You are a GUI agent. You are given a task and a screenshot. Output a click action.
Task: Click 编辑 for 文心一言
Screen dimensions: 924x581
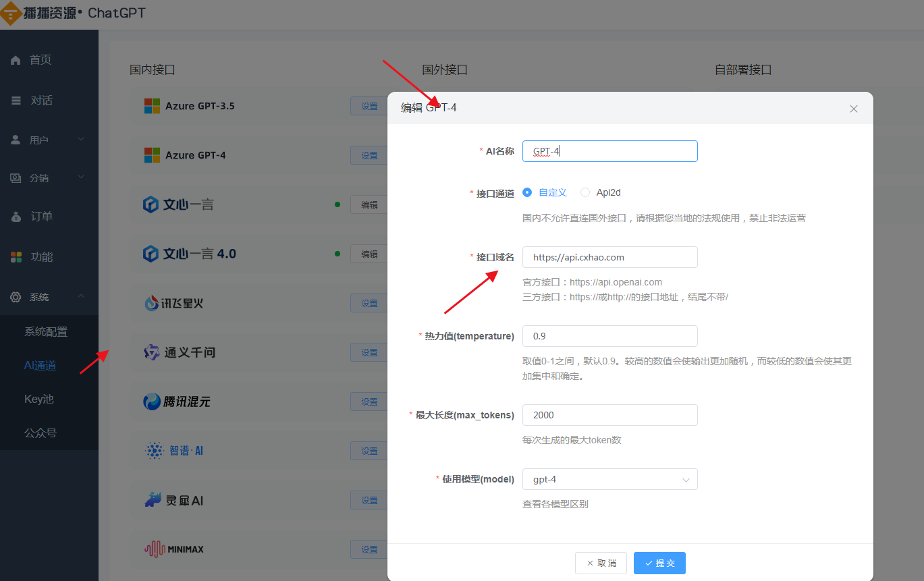[x=369, y=204]
